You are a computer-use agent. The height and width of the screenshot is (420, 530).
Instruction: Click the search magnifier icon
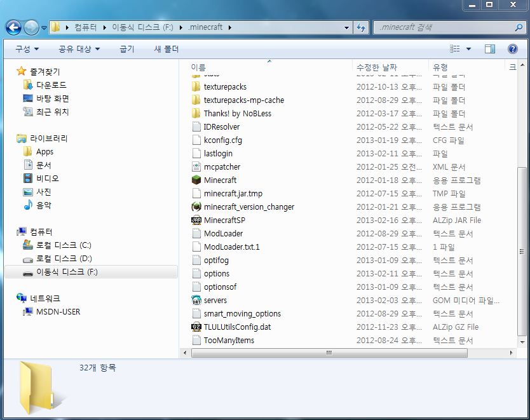pos(519,27)
